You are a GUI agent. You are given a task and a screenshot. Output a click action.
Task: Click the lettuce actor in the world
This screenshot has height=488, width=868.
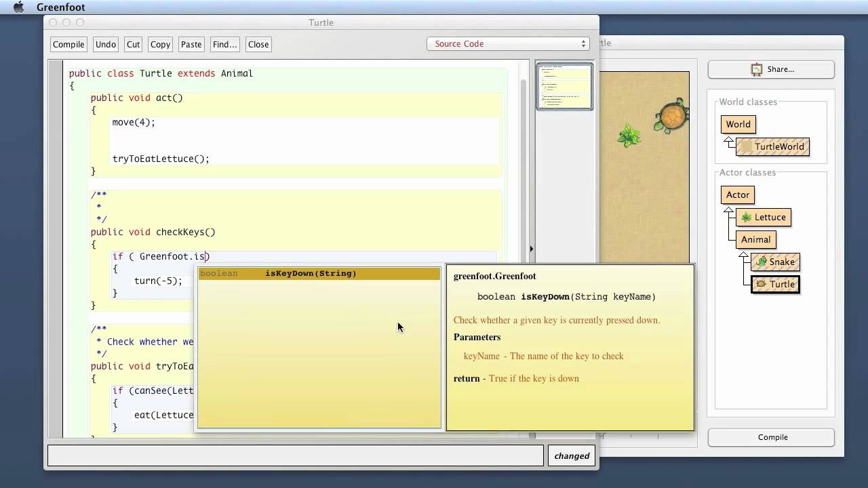(629, 136)
